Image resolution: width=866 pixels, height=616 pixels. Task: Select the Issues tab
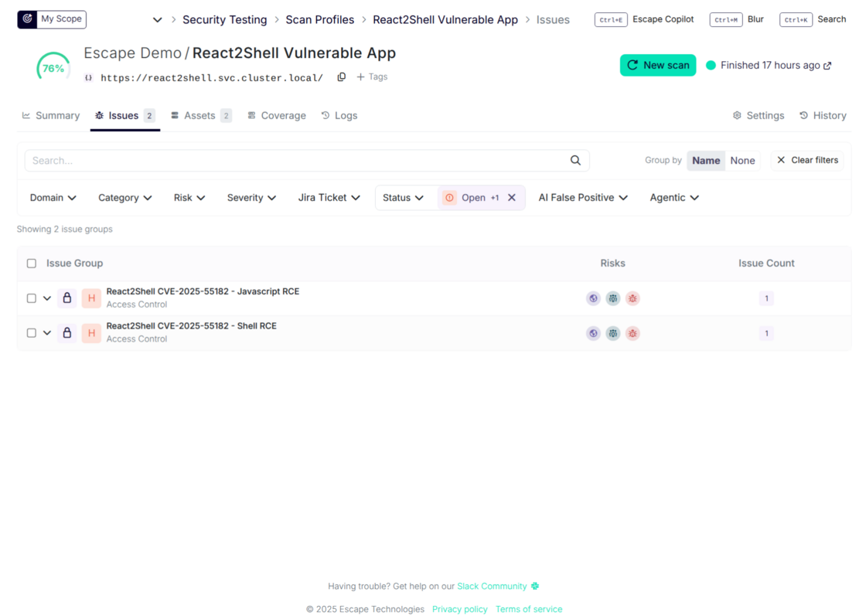coord(124,115)
